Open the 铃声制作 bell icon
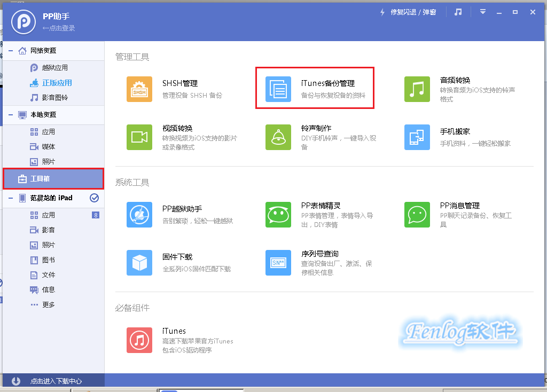The image size is (547, 392). [x=278, y=137]
